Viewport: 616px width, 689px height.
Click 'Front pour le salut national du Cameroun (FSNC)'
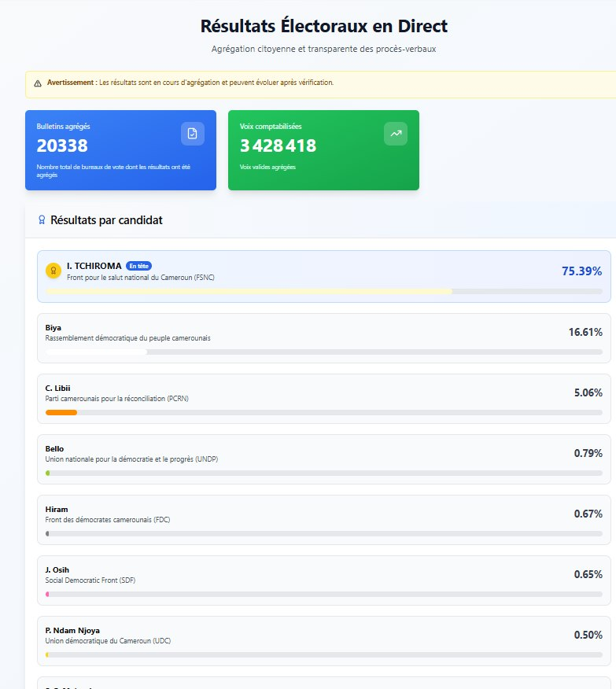(141, 278)
